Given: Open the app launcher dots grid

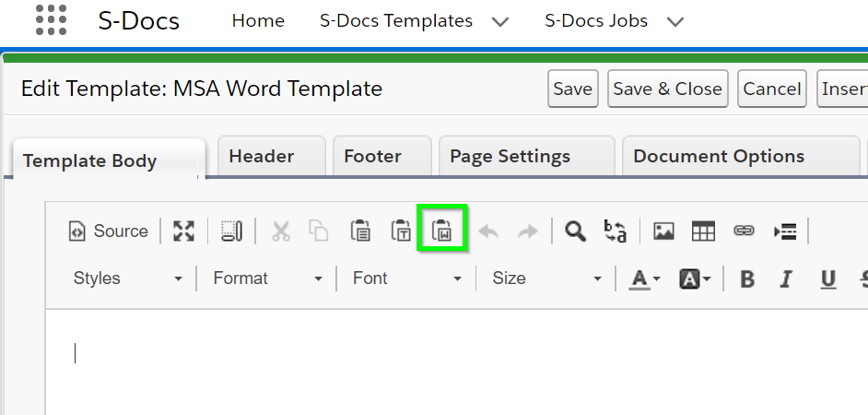Looking at the screenshot, I should click(x=51, y=20).
